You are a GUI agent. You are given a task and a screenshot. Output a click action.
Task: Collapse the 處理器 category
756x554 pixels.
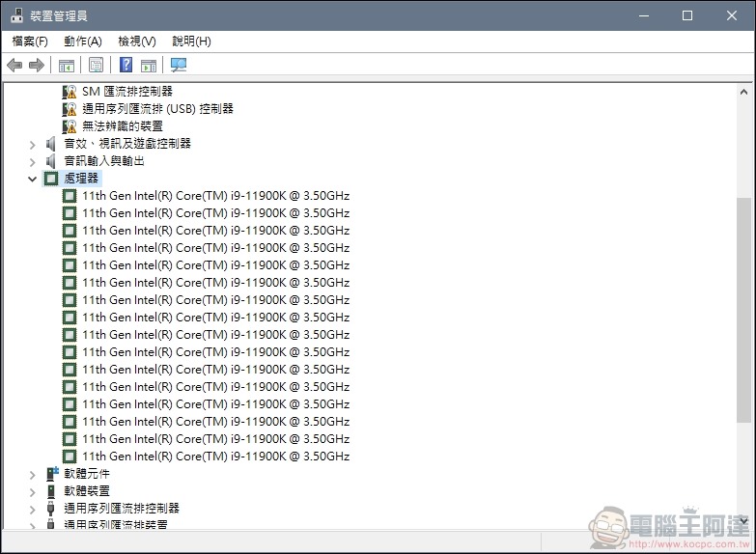click(x=32, y=179)
